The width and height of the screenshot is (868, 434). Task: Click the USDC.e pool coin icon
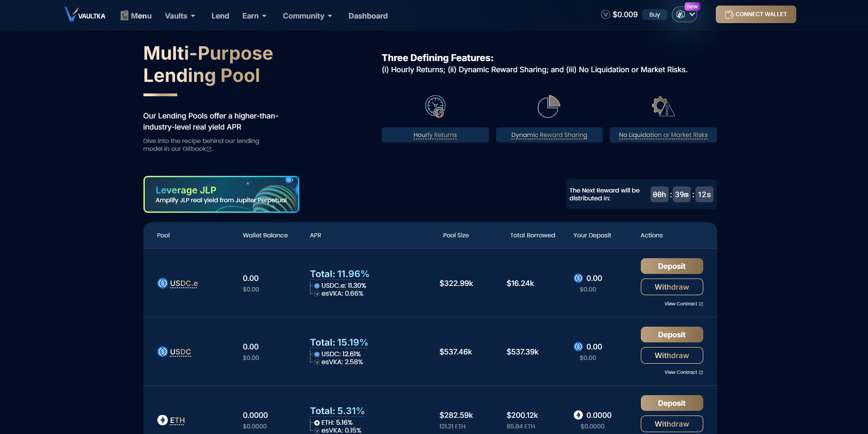162,283
